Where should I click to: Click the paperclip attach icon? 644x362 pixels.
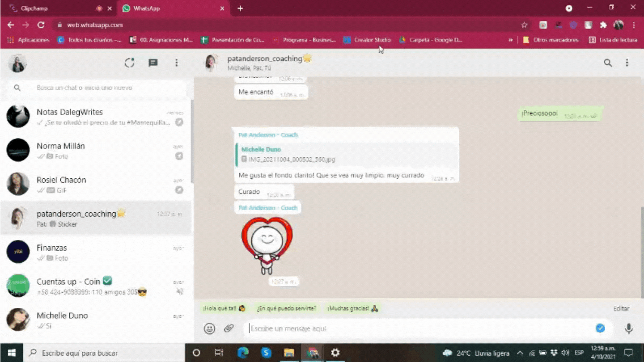(229, 328)
